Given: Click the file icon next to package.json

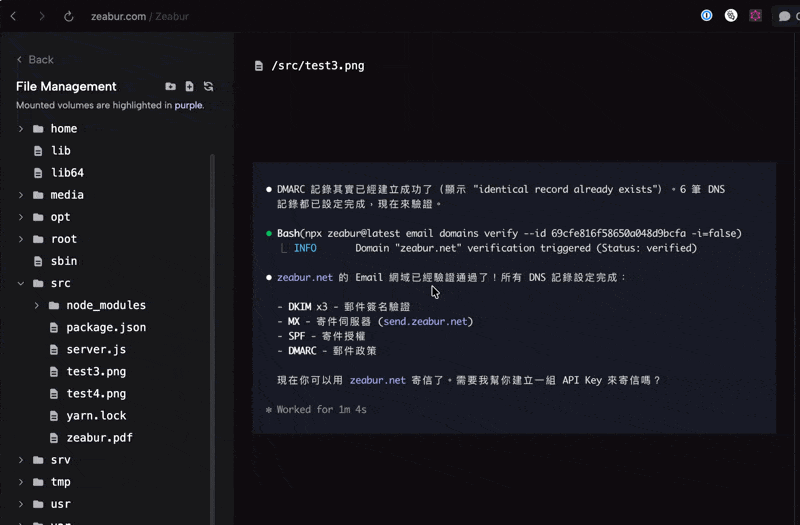Looking at the screenshot, I should 54,328.
